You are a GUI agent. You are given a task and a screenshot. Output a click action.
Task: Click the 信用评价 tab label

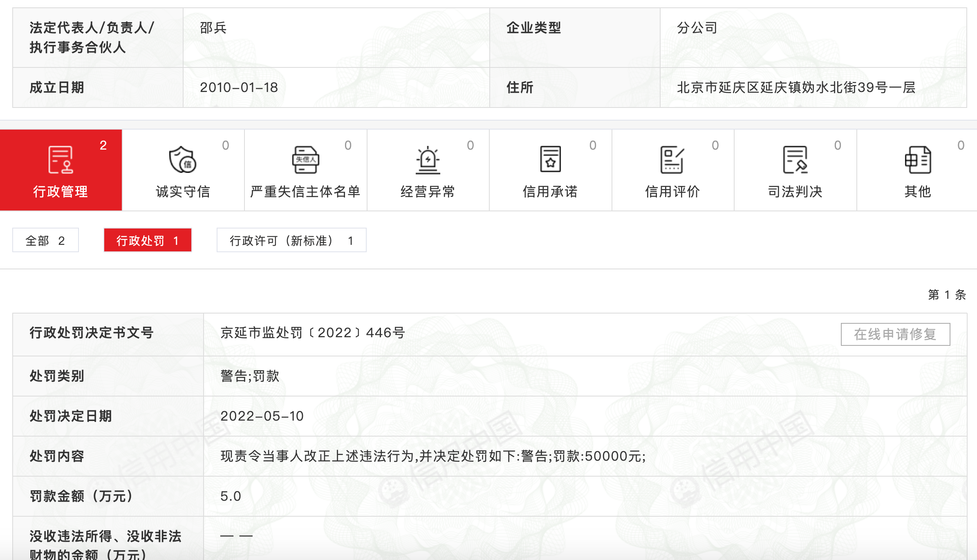pyautogui.click(x=672, y=191)
